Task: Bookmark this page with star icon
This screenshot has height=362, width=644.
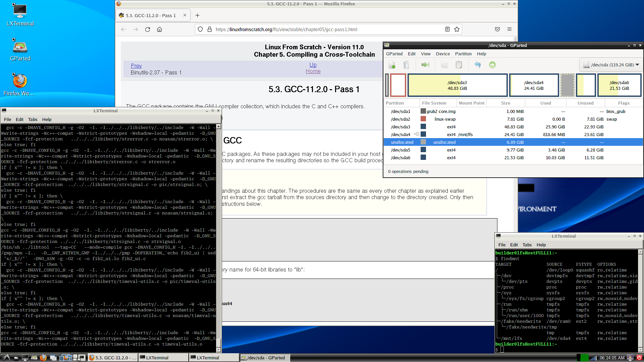Action: pos(457,29)
